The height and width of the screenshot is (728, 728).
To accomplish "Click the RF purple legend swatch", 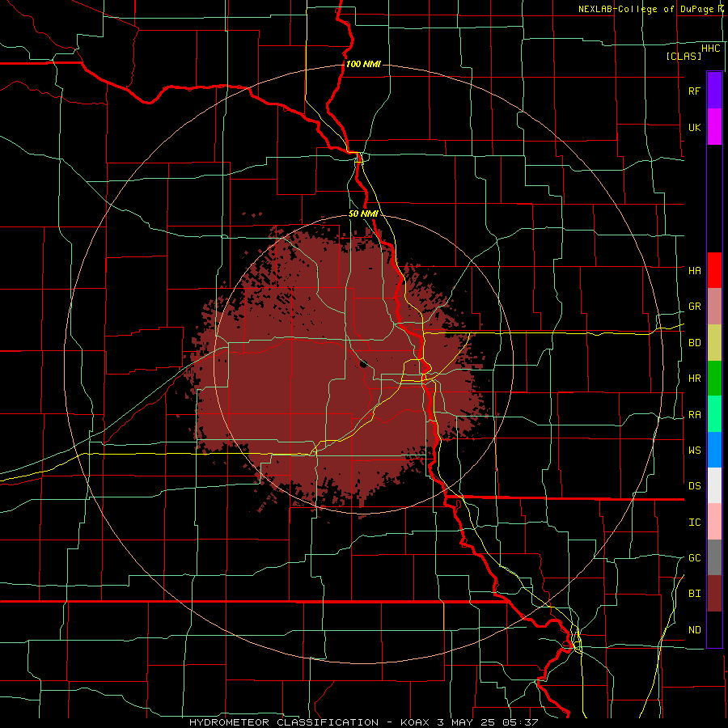I will pos(714,91).
